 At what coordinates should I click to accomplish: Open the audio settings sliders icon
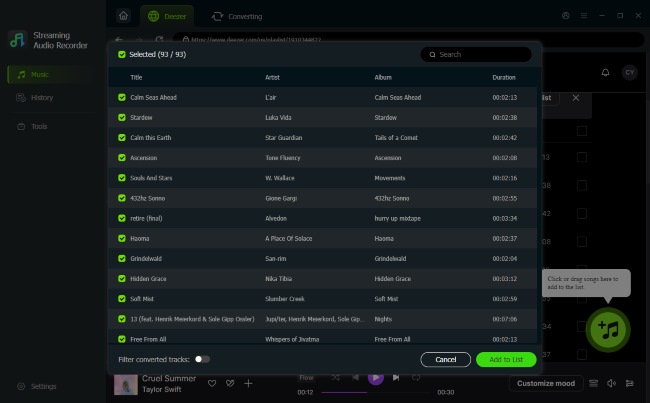tap(630, 384)
